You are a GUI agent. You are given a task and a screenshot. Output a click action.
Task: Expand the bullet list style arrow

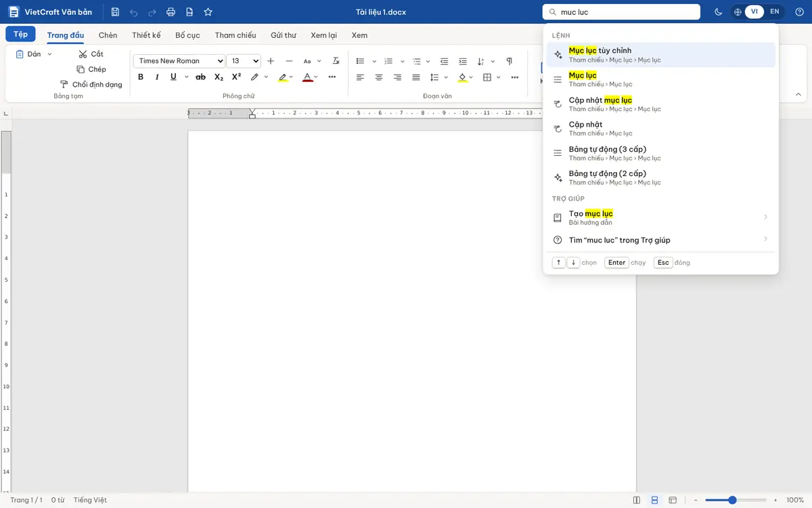tap(374, 61)
